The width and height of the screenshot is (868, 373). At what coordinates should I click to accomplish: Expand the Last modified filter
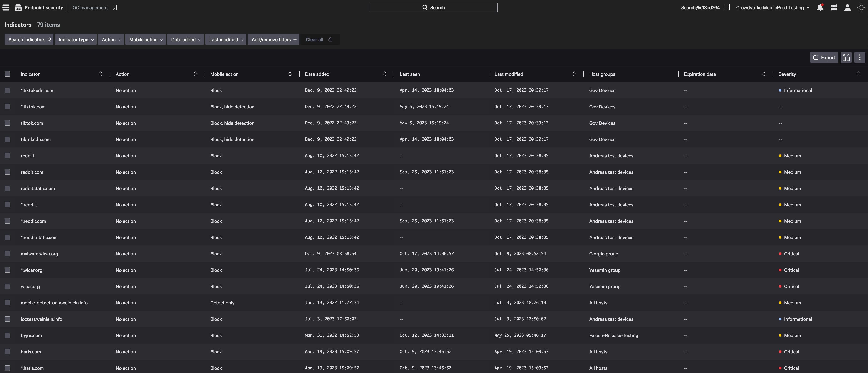[x=226, y=39]
